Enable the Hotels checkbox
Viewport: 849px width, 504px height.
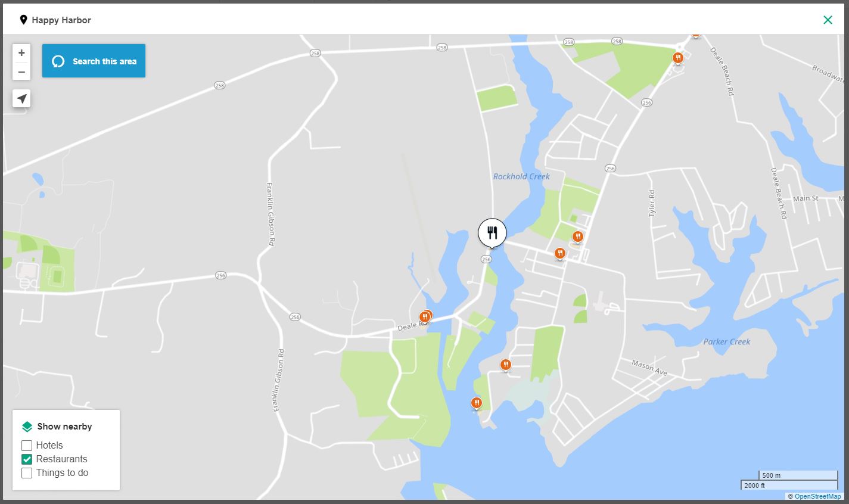coord(27,445)
